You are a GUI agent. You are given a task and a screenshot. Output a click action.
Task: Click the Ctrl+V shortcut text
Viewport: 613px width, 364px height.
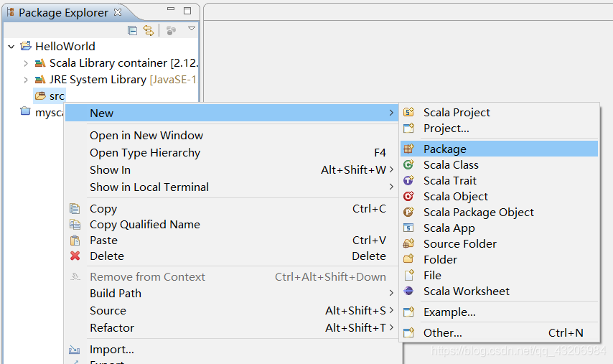pos(369,240)
